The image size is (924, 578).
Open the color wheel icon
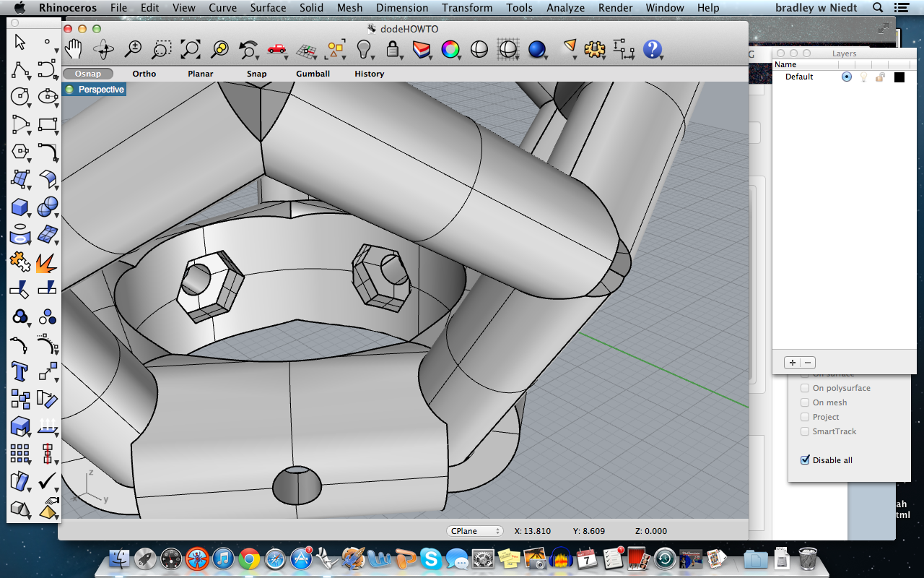coord(450,49)
